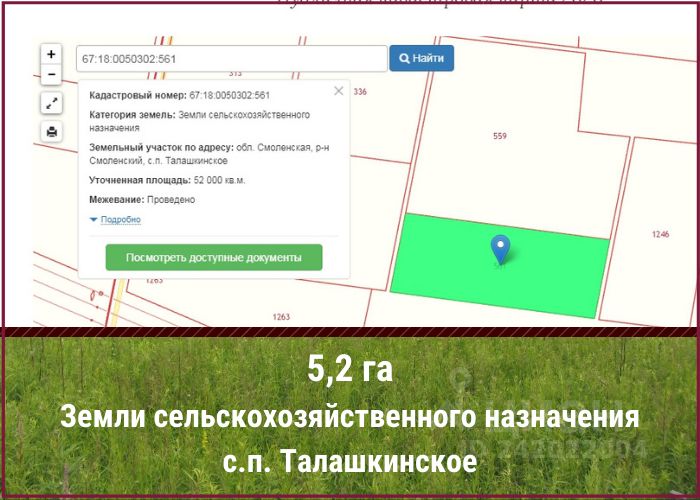Click Межевание: Проведено line
700x500 pixels.
click(142, 200)
